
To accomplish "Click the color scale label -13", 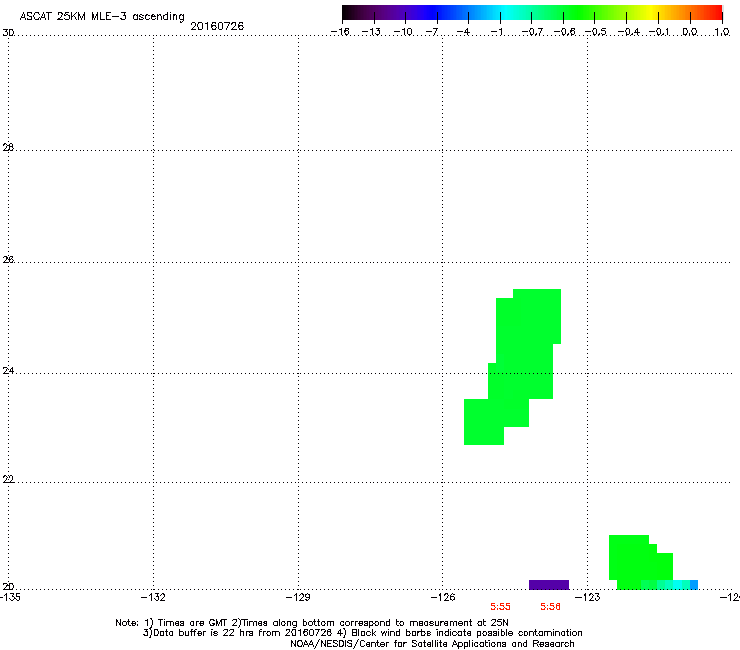I will [371, 32].
